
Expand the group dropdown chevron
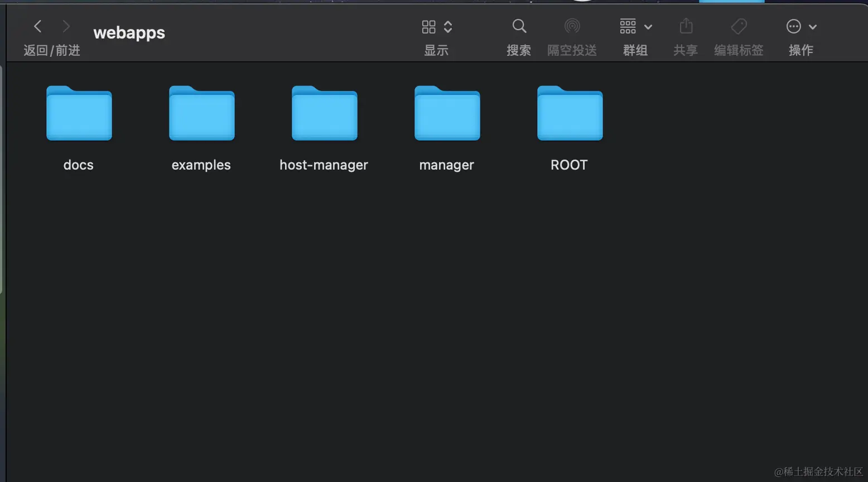pos(648,27)
